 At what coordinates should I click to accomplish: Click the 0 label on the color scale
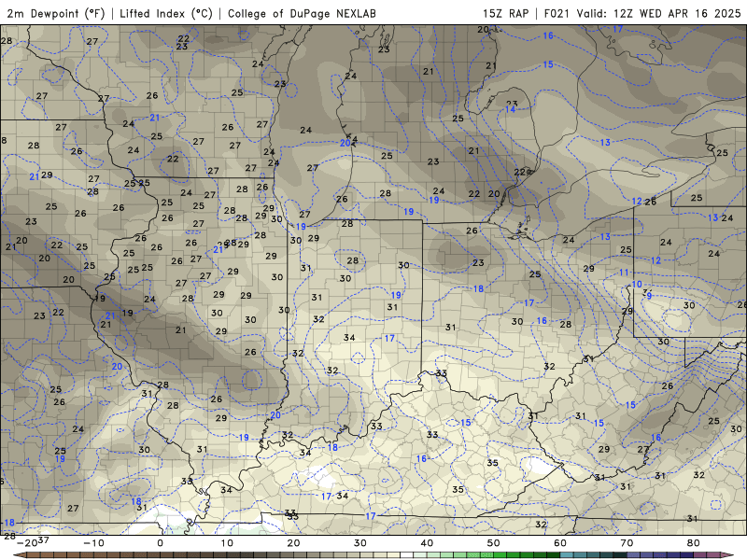tap(160, 543)
